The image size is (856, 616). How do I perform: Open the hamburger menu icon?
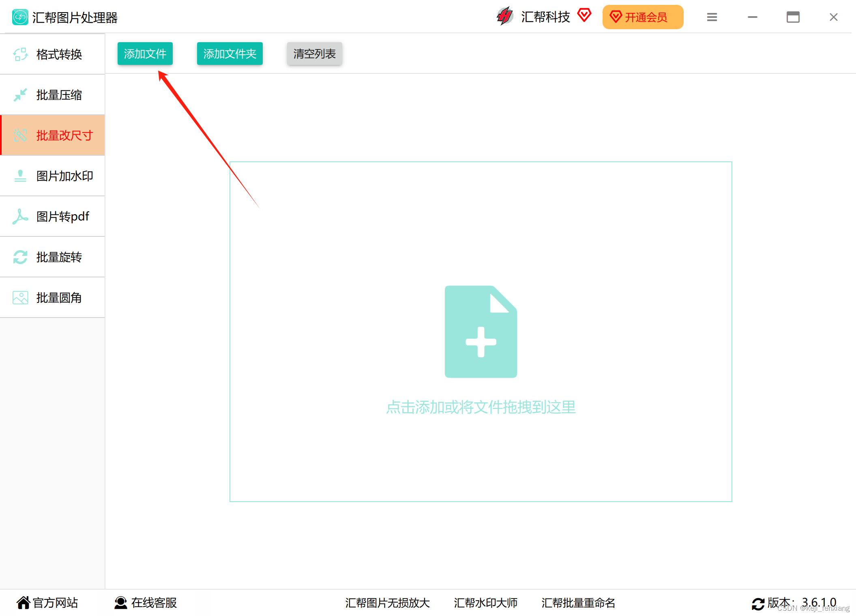tap(712, 17)
